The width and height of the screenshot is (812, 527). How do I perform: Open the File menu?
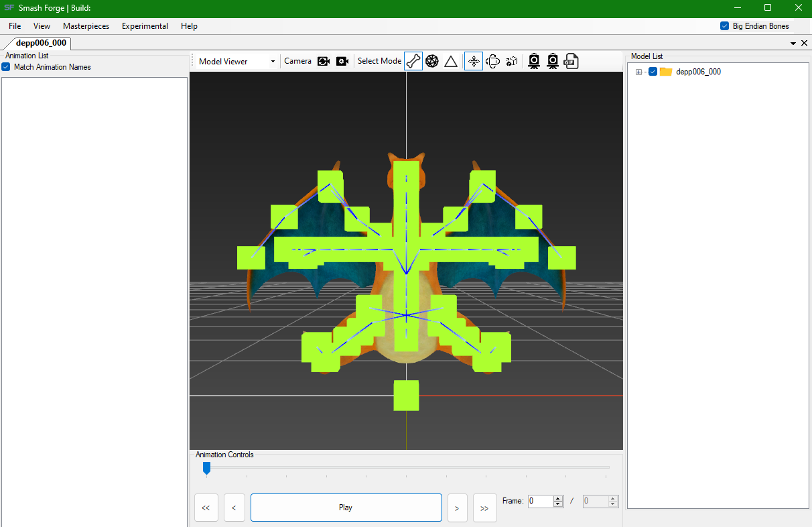click(15, 26)
